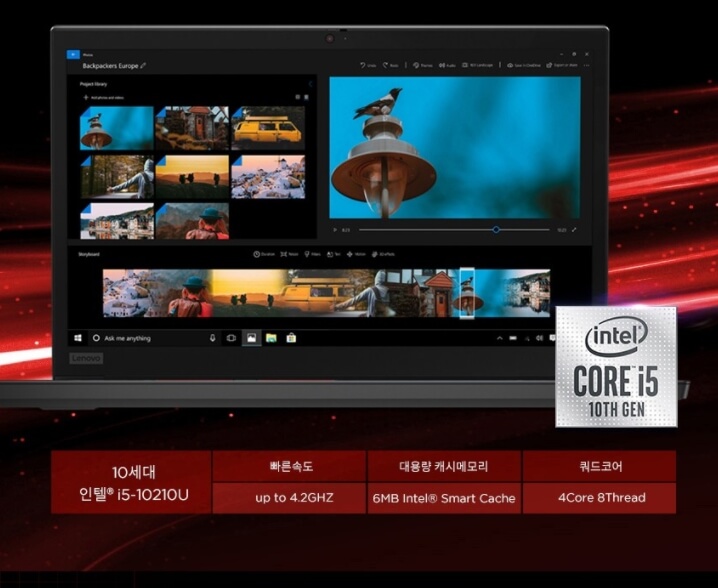718x588 pixels.
Task: Select the hooded person in forest thumbnail
Action: pos(117,177)
